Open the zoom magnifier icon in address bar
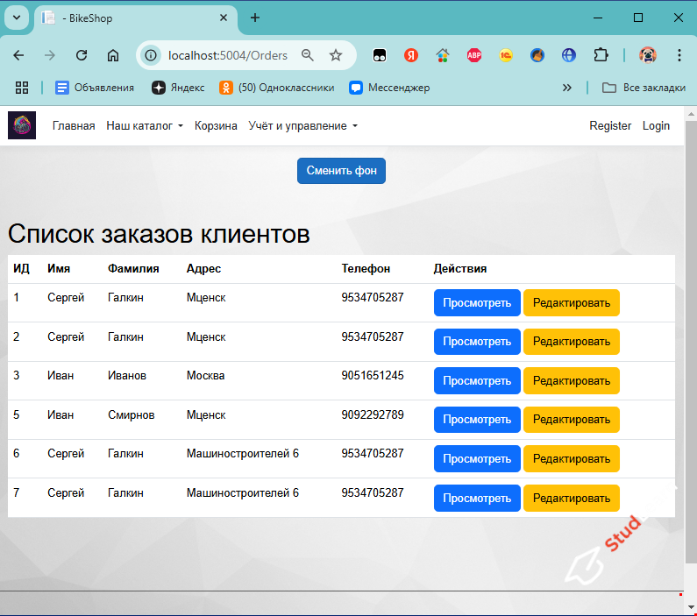 tap(308, 55)
